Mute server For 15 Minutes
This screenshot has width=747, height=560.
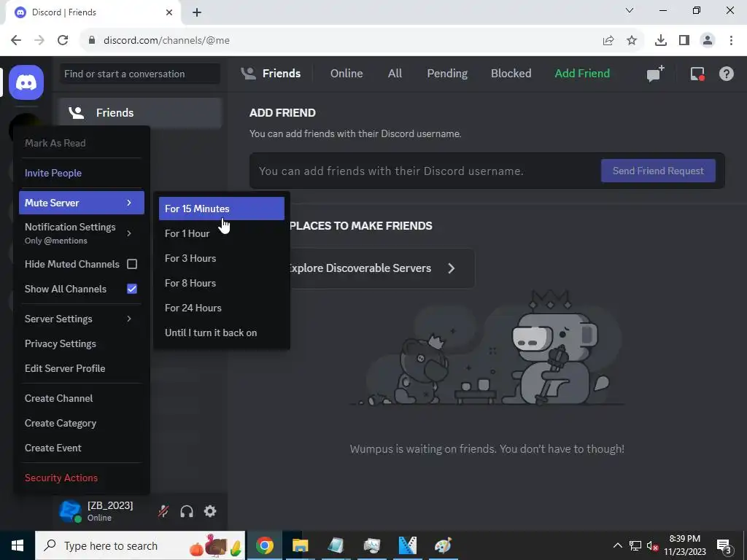click(222, 209)
